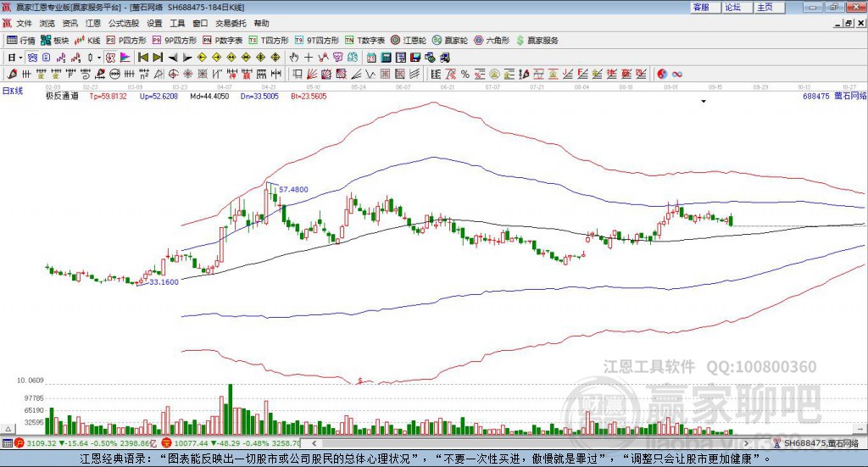Jump to first bar icon

point(142,58)
